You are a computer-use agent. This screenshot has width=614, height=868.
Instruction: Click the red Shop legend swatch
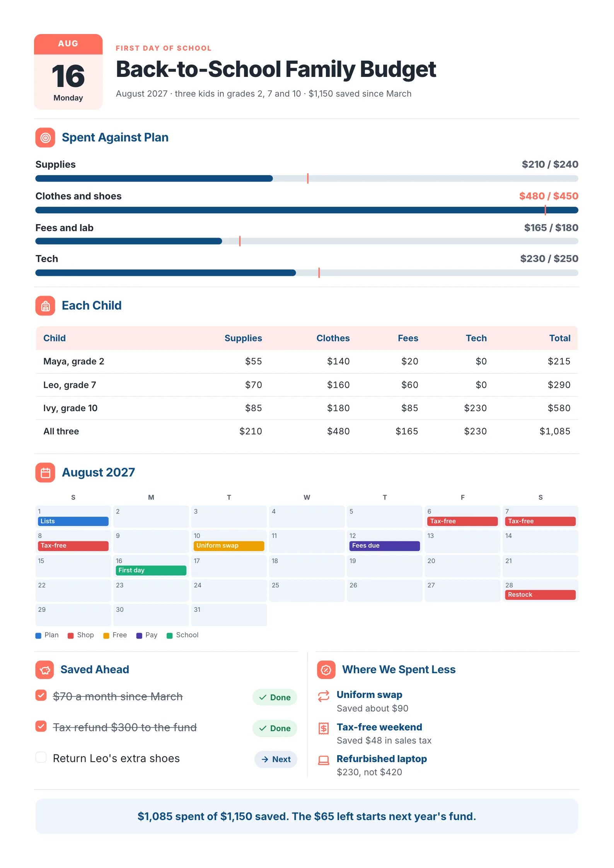[71, 636]
